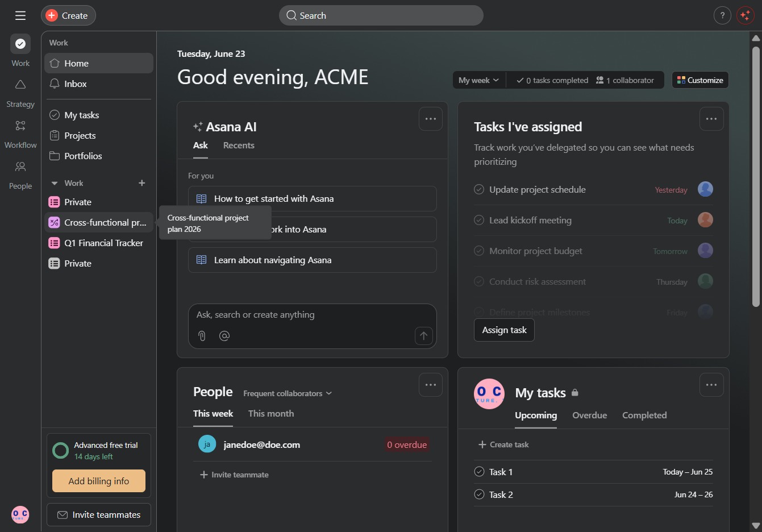Click the assignee avatar for Monitor project budget
Screen dimensions: 762x532
(705, 251)
